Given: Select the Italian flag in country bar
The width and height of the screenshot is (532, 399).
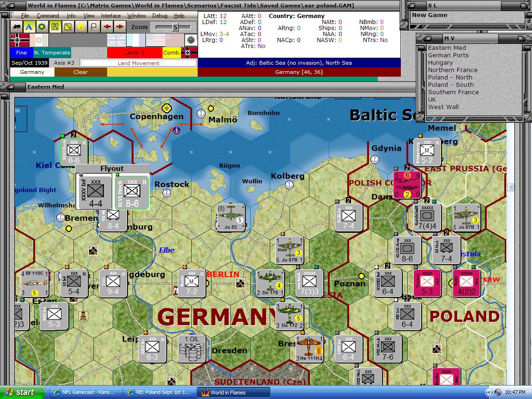Looking at the screenshot, I should (39, 40).
